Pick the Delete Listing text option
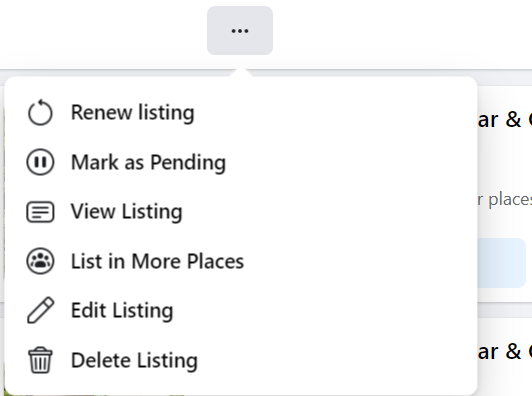 (x=134, y=360)
